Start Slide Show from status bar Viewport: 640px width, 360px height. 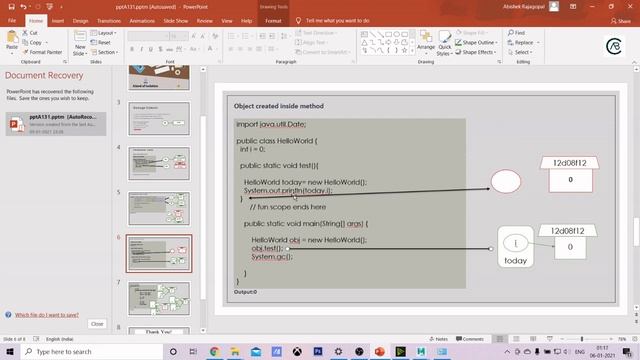[550, 339]
